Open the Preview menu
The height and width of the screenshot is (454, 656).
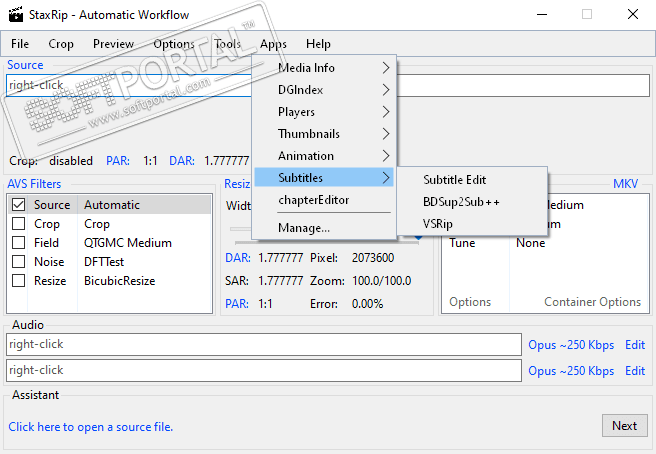(113, 44)
